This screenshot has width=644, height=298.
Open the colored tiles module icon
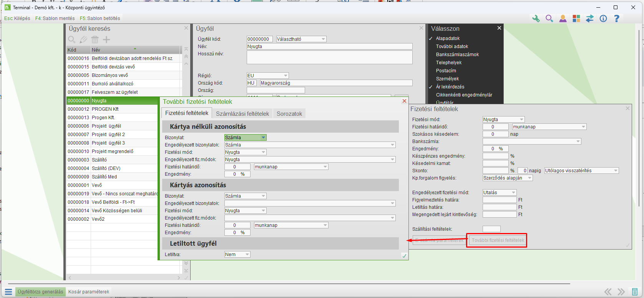coord(576,18)
